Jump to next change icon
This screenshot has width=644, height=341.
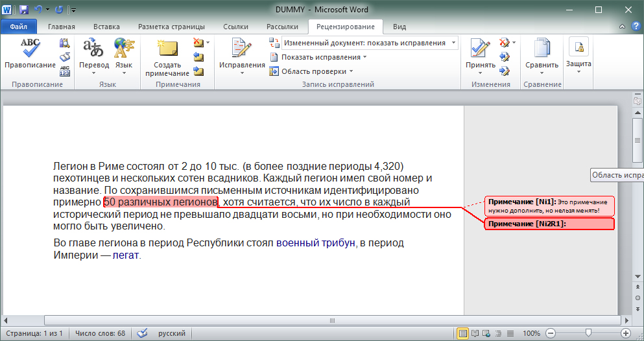coord(505,71)
